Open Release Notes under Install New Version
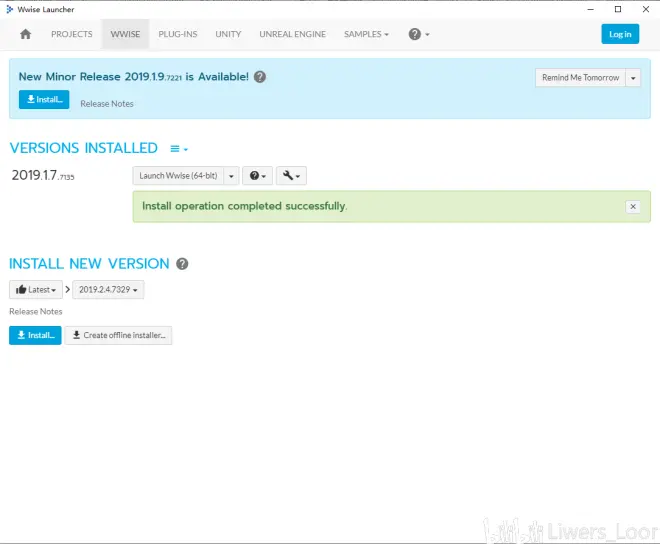The width and height of the screenshot is (660, 544). pyautogui.click(x=36, y=312)
